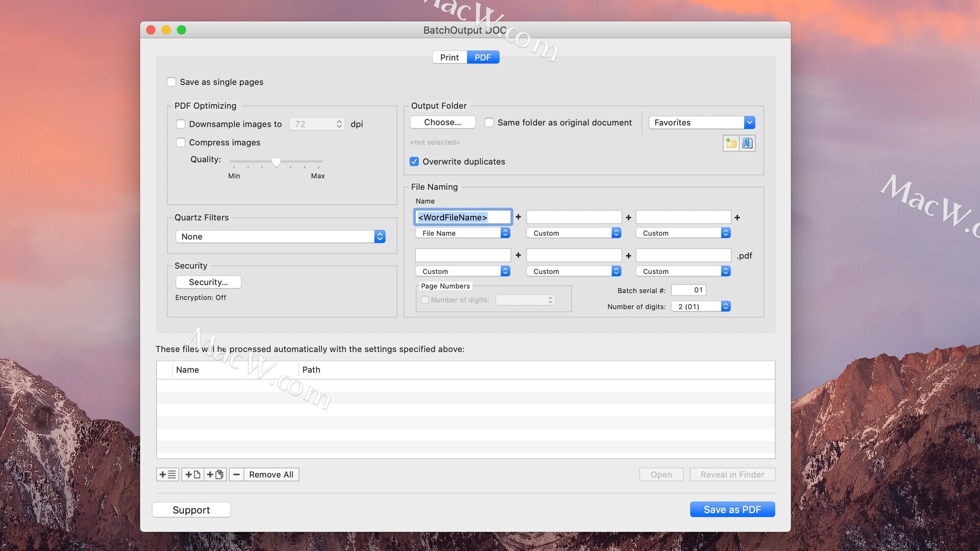Add folder to favorites icon
The width and height of the screenshot is (980, 551).
click(x=731, y=143)
